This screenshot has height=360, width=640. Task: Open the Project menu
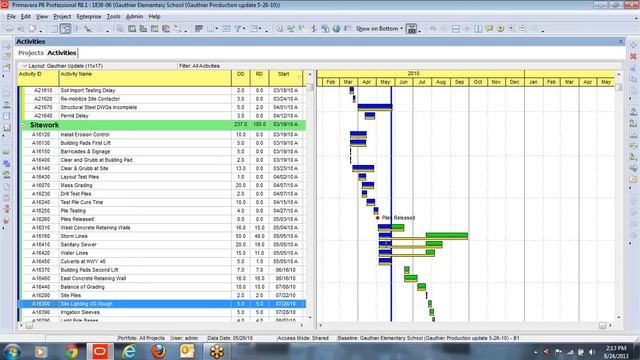click(x=62, y=17)
